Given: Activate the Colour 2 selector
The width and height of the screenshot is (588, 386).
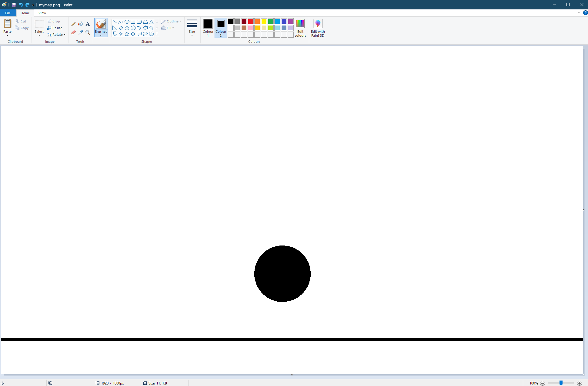Looking at the screenshot, I should point(221,28).
